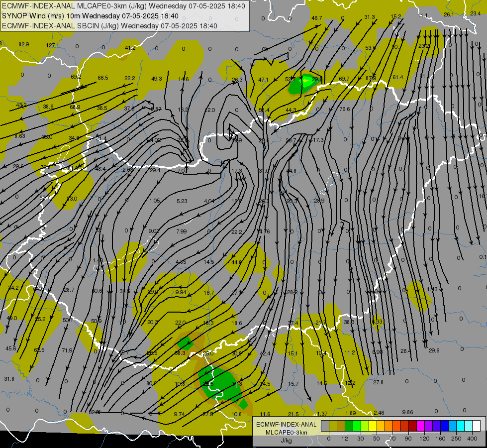Click the map value 7.99
Image resolution: width=487 pixels, height=448 pixels.
(182, 231)
